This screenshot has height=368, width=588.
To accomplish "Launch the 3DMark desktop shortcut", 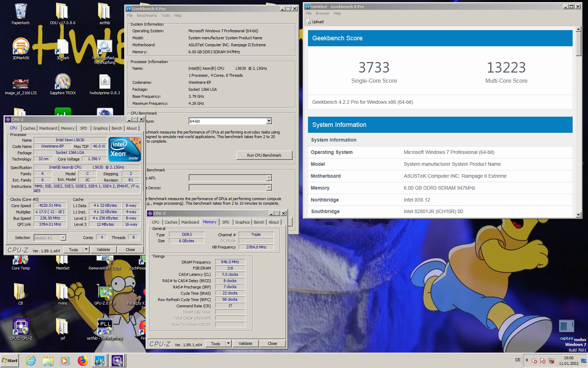I will (x=63, y=49).
